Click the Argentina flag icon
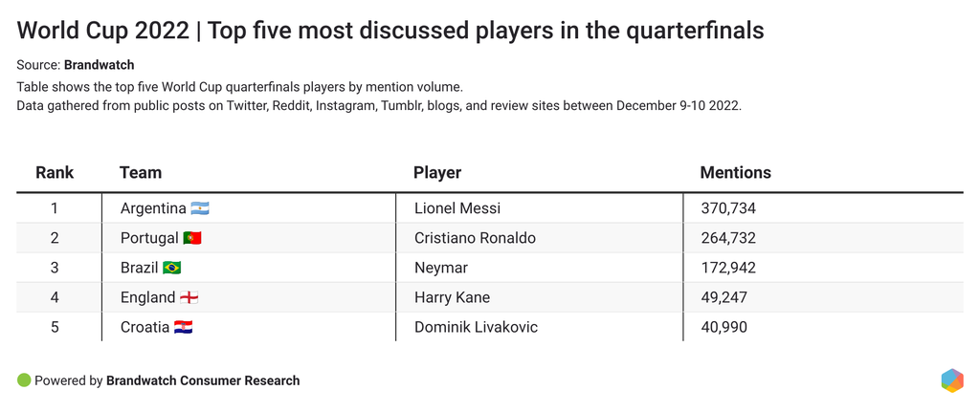Screen dimensions: 980x412 [200, 208]
